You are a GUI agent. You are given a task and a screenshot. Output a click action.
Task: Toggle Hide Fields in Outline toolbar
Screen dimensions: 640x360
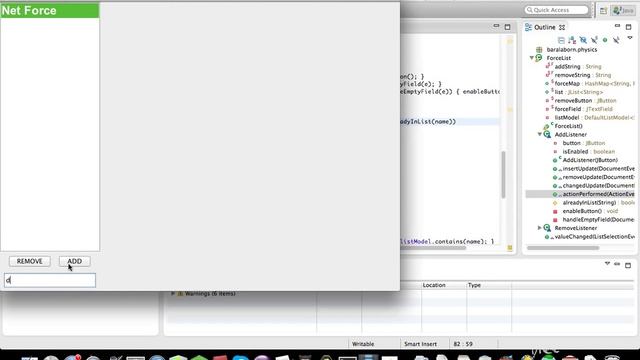click(x=583, y=40)
